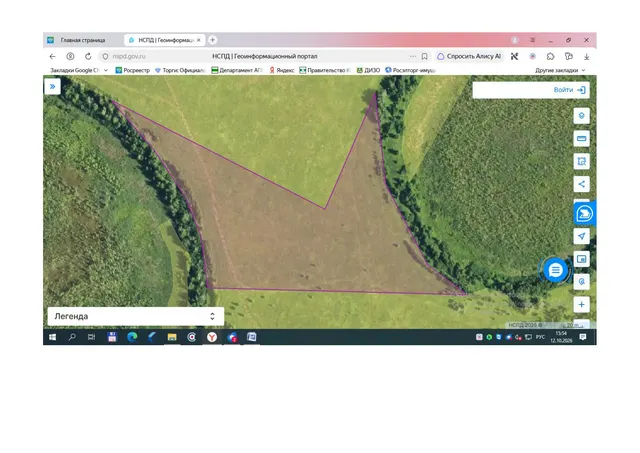This screenshot has width=640, height=453.
Task: Open the Департамент АГ bookmark
Action: [236, 70]
